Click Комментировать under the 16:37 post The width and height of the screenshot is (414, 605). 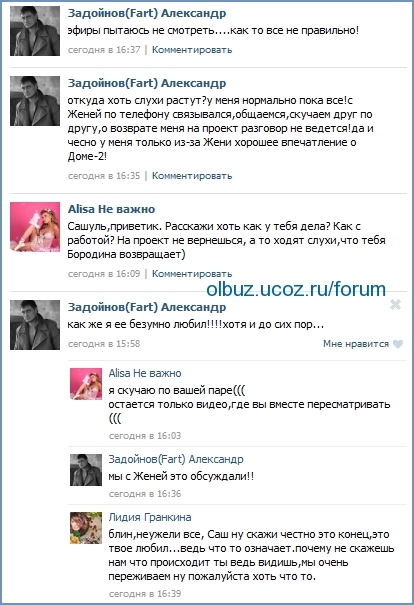192,50
